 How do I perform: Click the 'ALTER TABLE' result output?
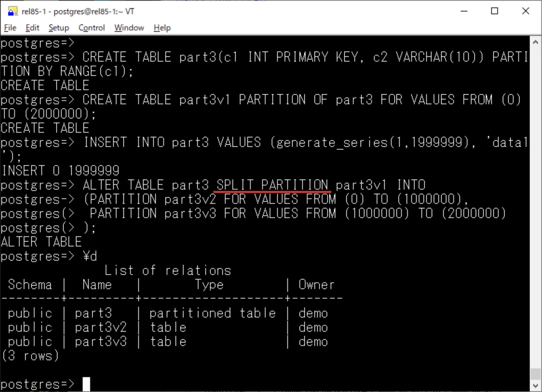(x=42, y=242)
